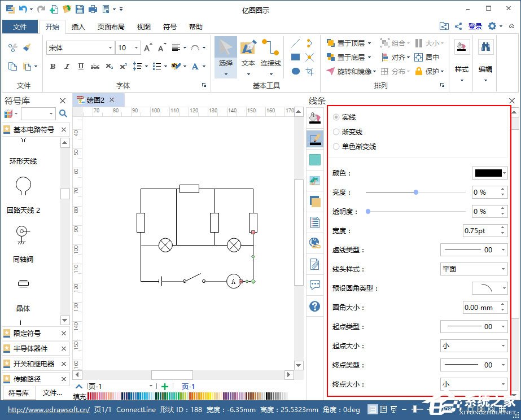Click the 登录 (Login) button

pos(476,26)
